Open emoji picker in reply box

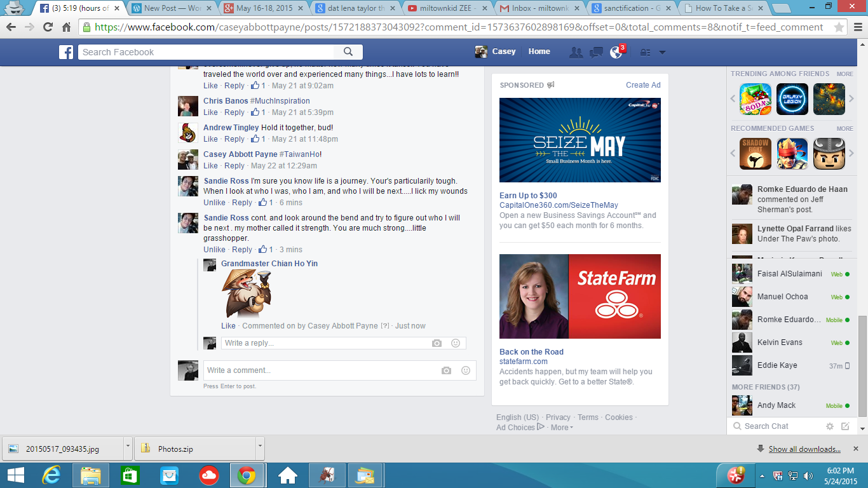point(456,343)
